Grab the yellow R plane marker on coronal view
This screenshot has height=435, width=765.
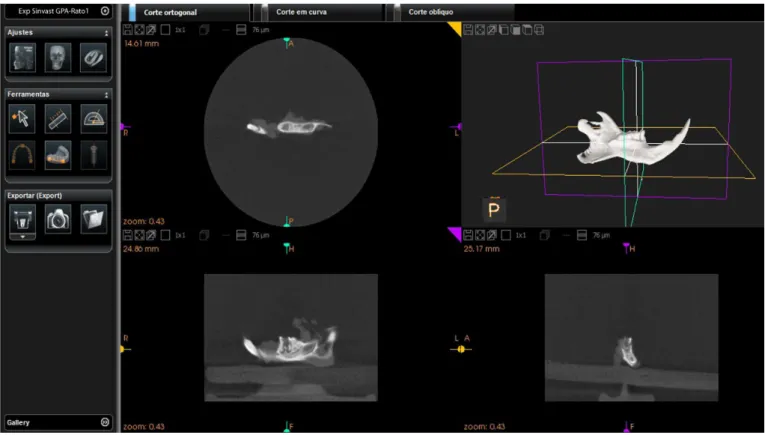pyautogui.click(x=123, y=349)
